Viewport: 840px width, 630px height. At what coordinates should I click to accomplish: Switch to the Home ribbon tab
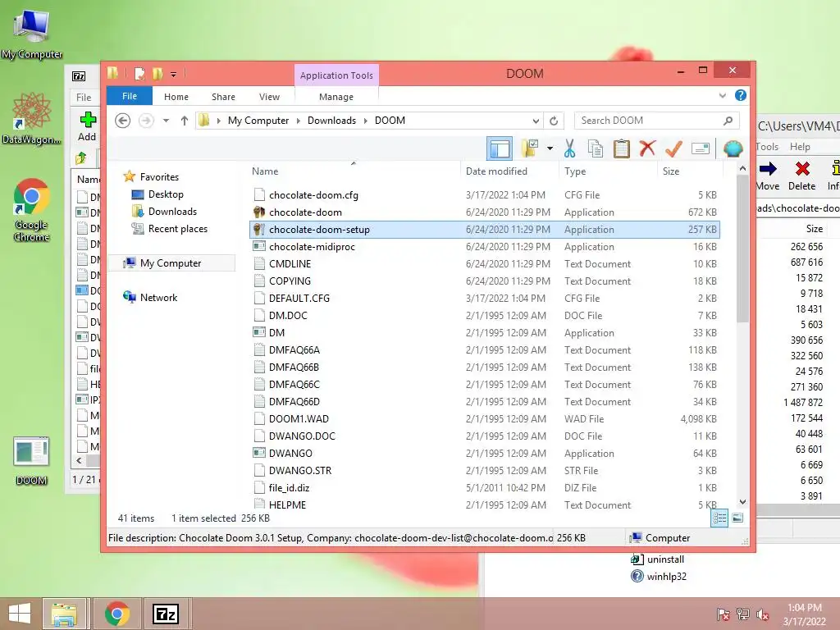[x=176, y=97]
